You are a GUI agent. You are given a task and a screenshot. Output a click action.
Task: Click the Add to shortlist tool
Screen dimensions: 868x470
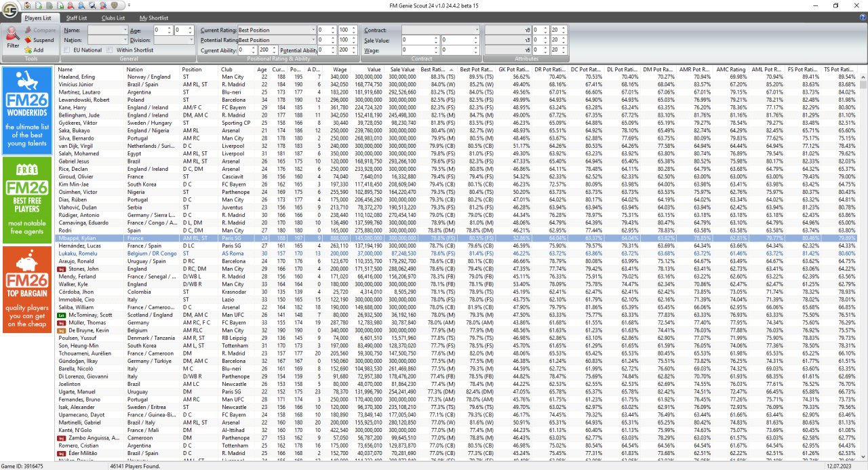[33, 50]
